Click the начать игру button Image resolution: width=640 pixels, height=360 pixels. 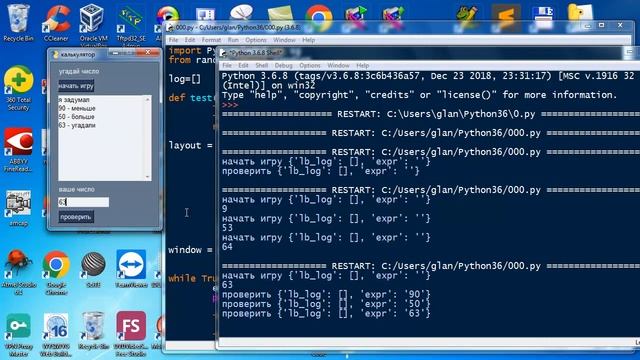pos(76,86)
